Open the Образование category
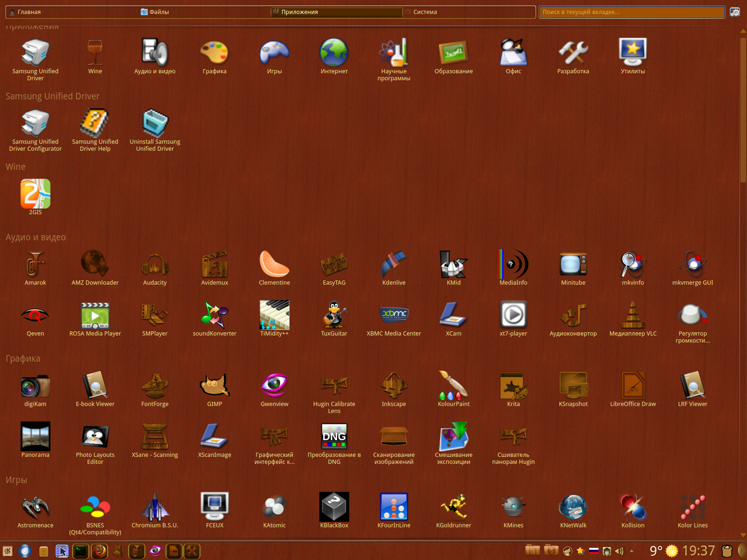The image size is (747, 560). (454, 57)
